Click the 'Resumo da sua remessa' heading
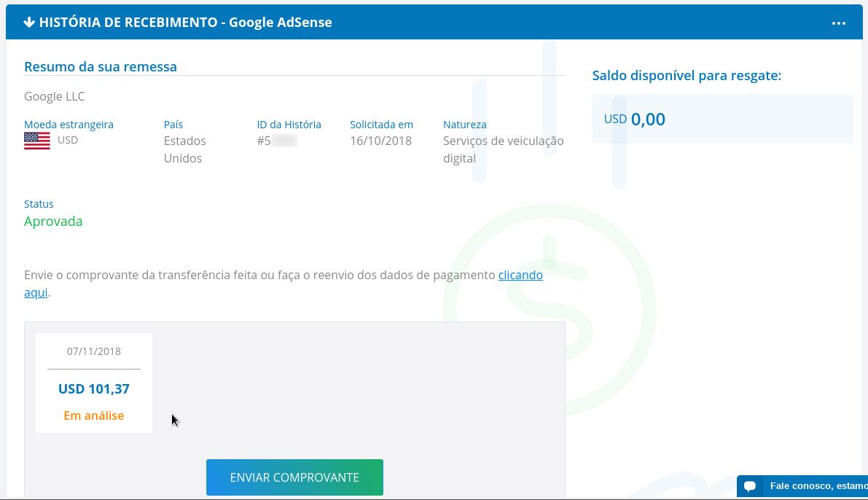The height and width of the screenshot is (500, 868). 100,66
